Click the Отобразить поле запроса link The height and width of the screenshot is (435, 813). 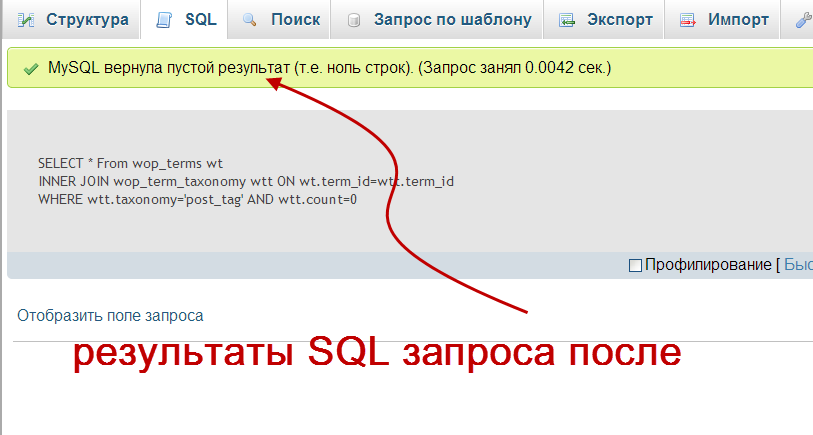click(110, 315)
